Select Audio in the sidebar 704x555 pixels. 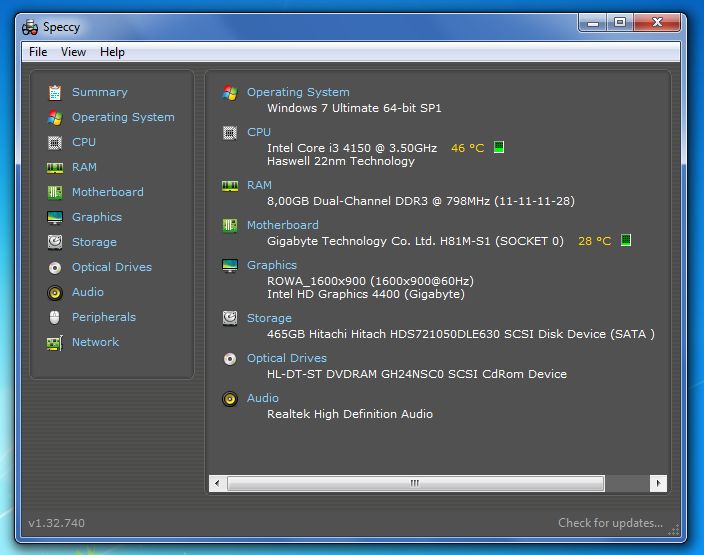(x=88, y=292)
